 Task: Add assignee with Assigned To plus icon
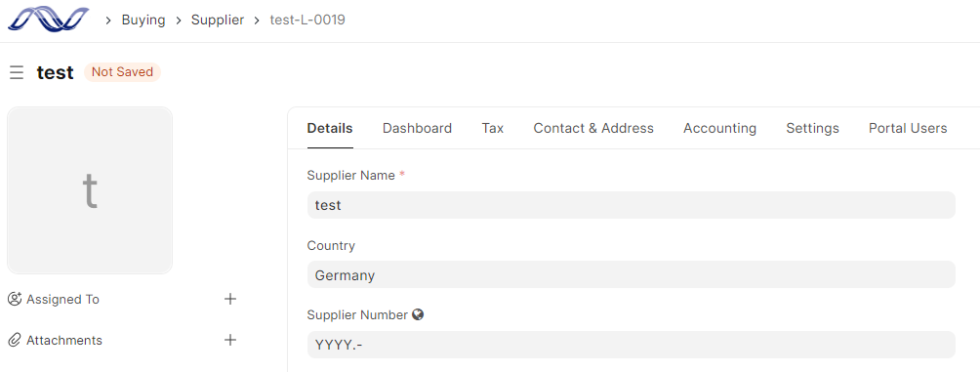click(x=230, y=299)
